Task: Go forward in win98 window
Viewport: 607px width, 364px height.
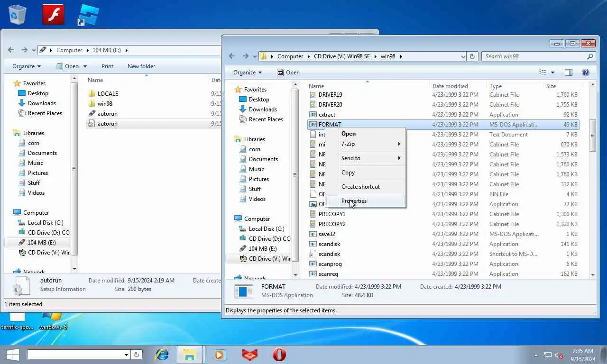Action: [x=245, y=56]
